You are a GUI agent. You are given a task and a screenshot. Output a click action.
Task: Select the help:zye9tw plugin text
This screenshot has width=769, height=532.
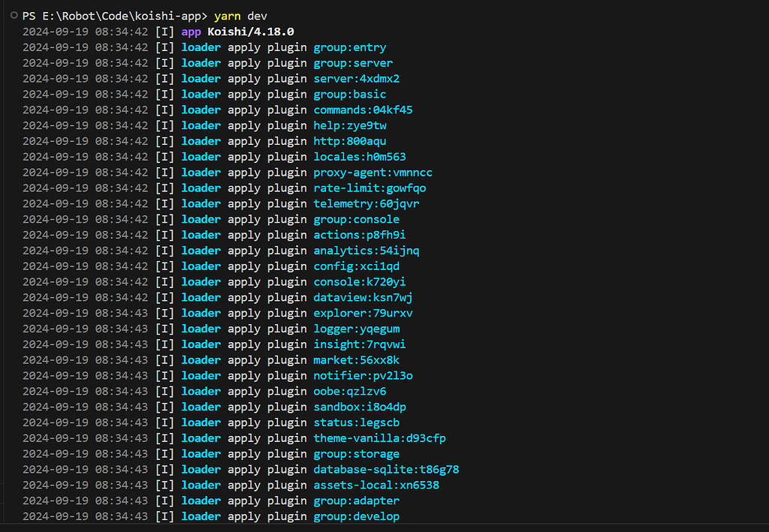pos(349,125)
